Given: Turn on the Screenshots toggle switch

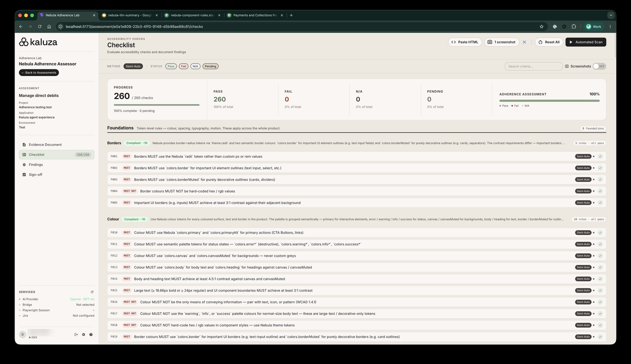Looking at the screenshot, I should [599, 66].
